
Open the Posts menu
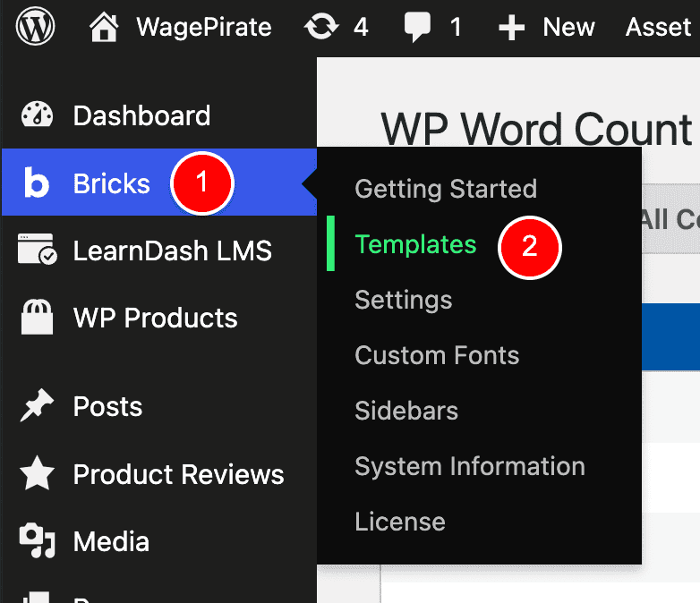click(x=107, y=406)
